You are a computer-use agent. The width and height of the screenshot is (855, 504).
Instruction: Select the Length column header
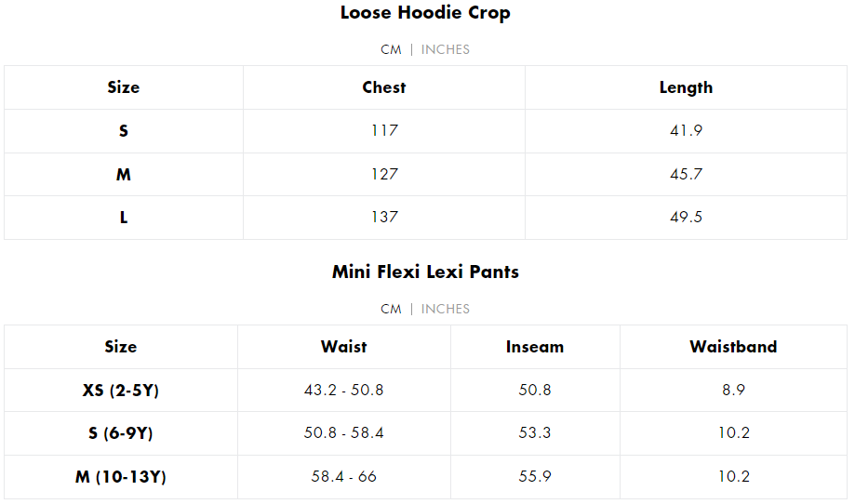[686, 87]
